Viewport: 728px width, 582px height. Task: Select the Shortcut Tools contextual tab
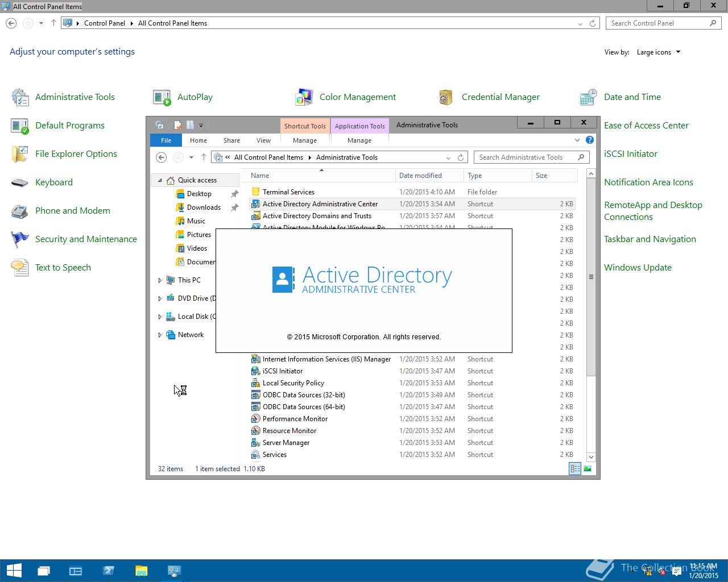point(305,126)
